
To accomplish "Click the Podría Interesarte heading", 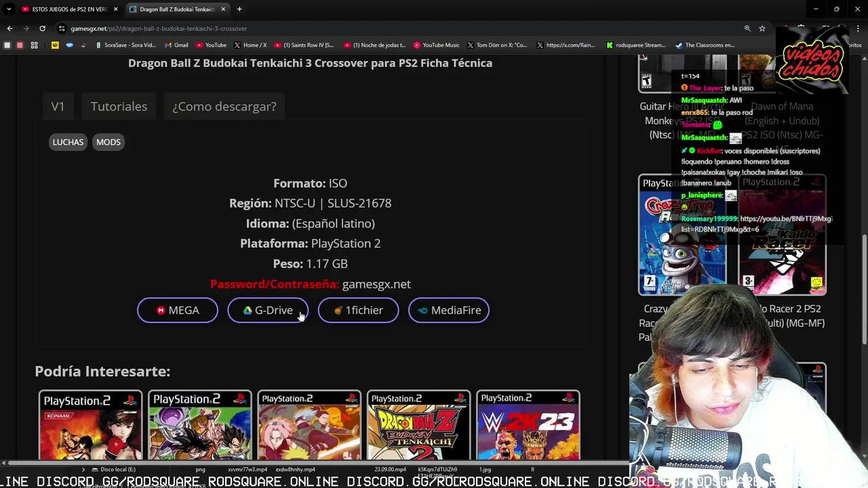I will coord(102,371).
